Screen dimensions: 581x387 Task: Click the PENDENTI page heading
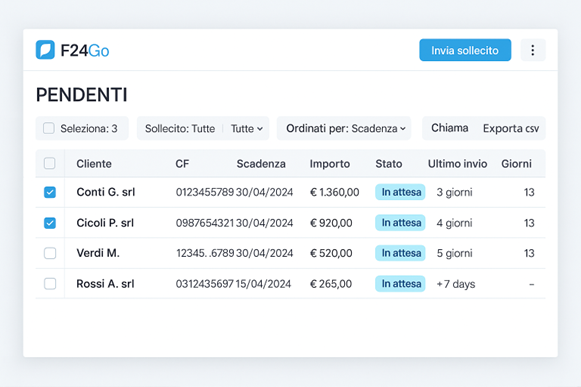pyautogui.click(x=82, y=95)
